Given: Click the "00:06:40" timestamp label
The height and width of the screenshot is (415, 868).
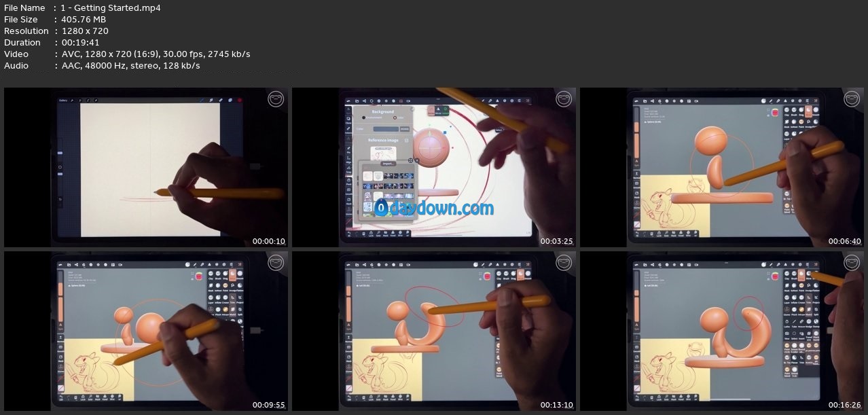Looking at the screenshot, I should point(844,241).
